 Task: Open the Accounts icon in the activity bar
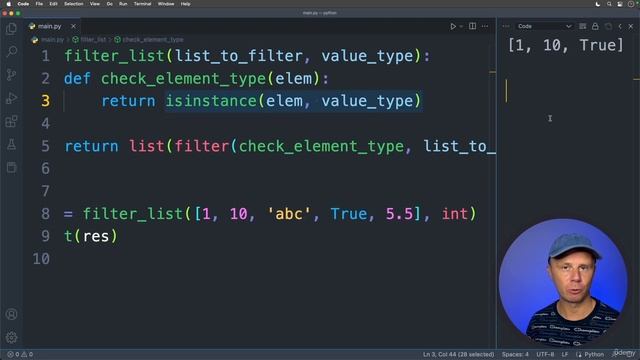[x=11, y=314]
